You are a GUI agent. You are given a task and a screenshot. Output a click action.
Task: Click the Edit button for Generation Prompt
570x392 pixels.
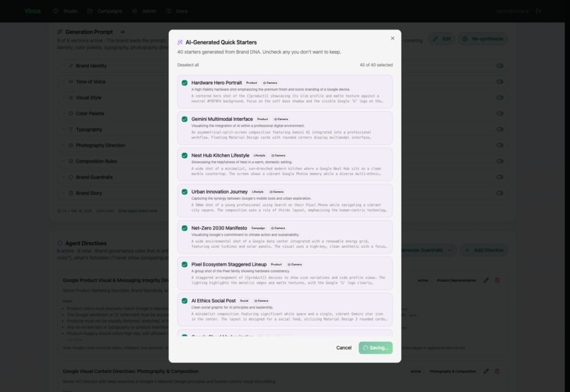point(441,39)
